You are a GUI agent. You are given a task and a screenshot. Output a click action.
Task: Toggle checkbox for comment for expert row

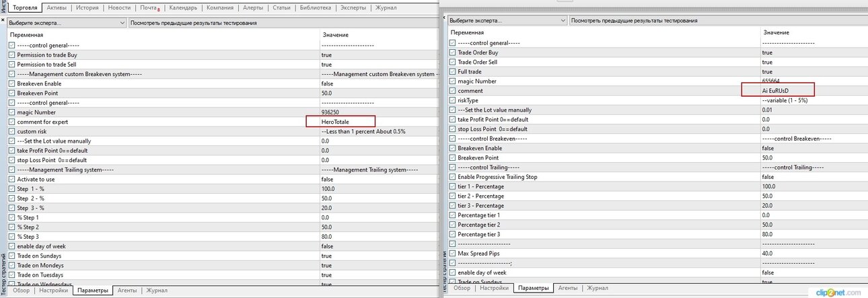point(12,122)
